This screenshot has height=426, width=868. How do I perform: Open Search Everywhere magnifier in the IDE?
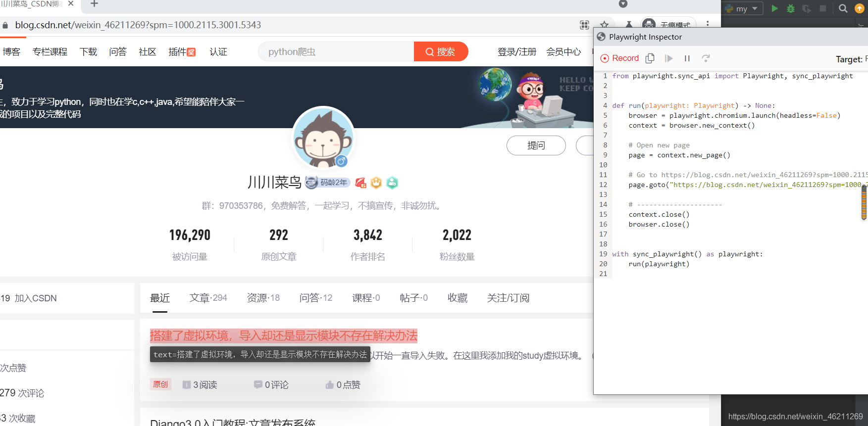843,8
